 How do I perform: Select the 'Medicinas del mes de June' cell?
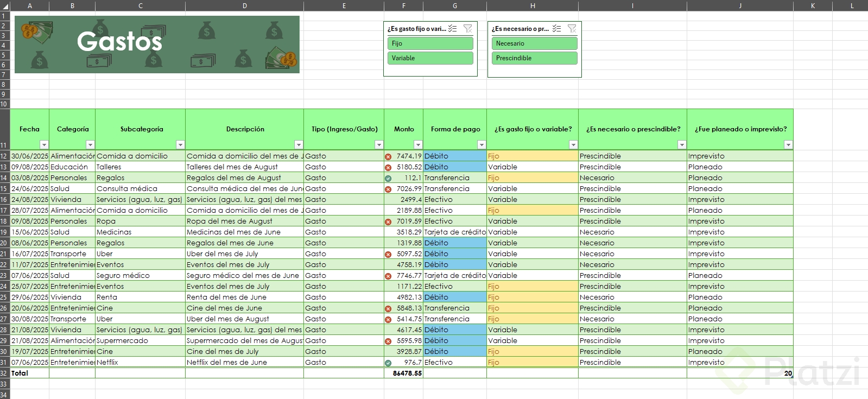pyautogui.click(x=244, y=232)
